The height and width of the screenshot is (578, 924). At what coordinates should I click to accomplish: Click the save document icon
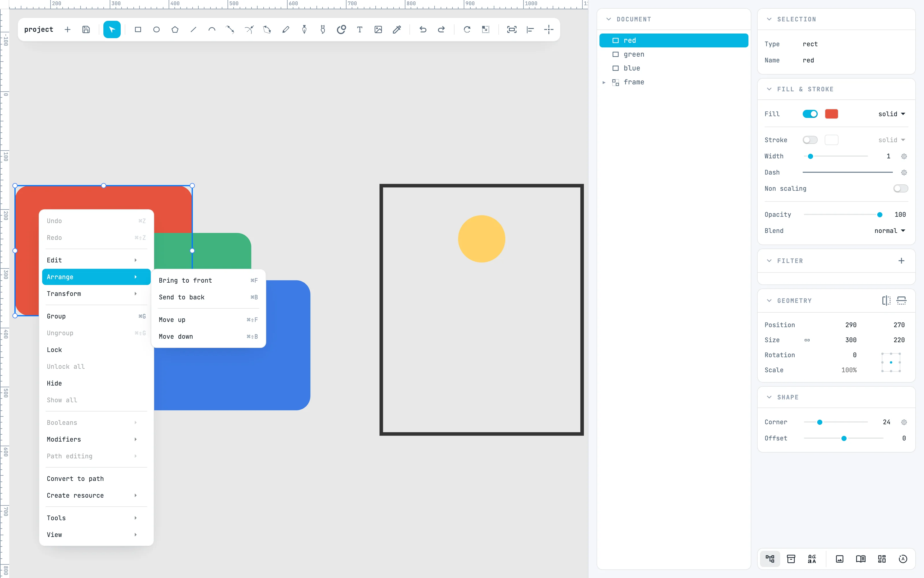pos(86,29)
